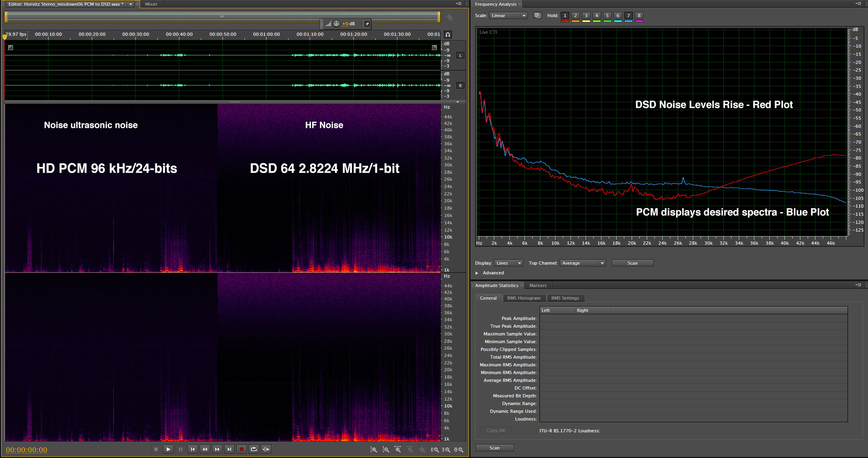The height and width of the screenshot is (458, 868).
Task: Click zoom out full icon next to overview bar
Action: [449, 17]
